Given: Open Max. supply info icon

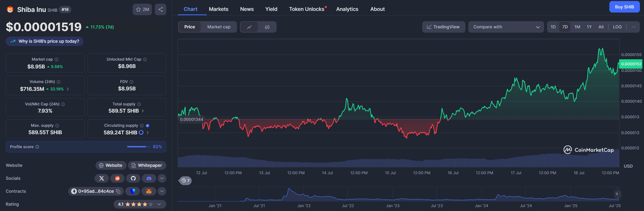Looking at the screenshot, I should coord(57,126).
